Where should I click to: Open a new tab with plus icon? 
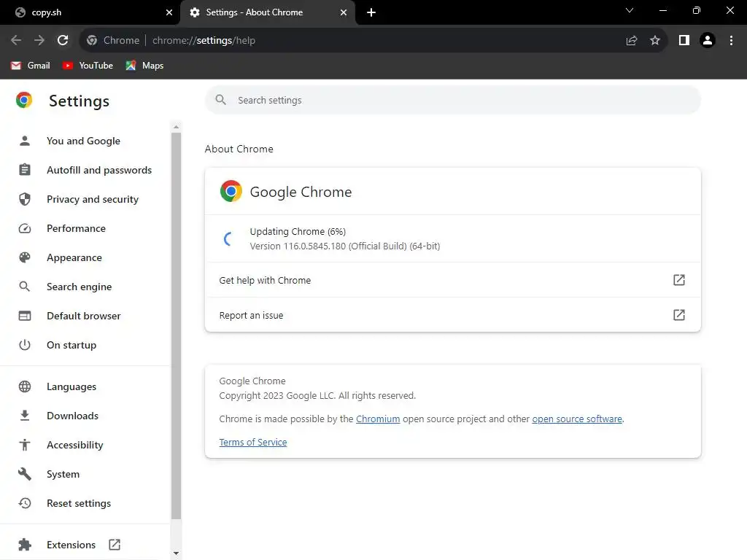tap(371, 12)
